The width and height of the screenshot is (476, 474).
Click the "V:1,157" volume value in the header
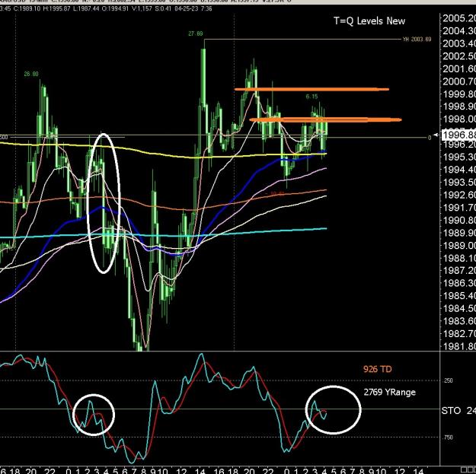pyautogui.click(x=142, y=8)
